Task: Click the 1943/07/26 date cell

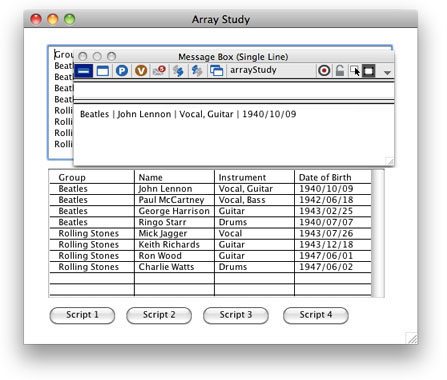Action: [333, 233]
